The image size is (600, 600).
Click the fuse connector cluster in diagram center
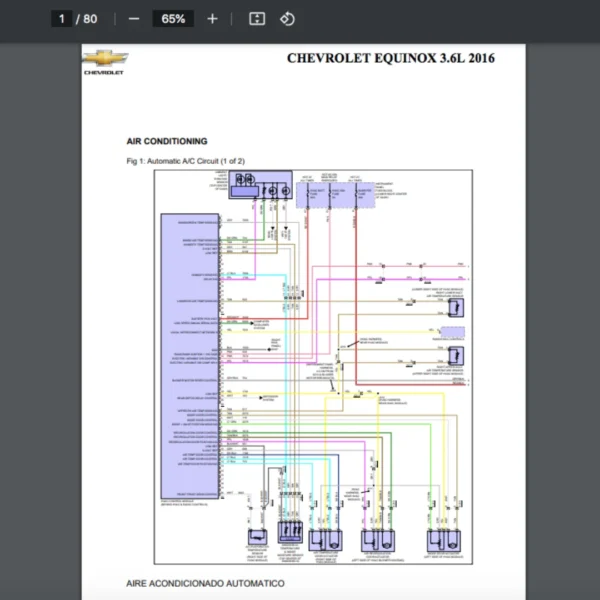(x=294, y=296)
